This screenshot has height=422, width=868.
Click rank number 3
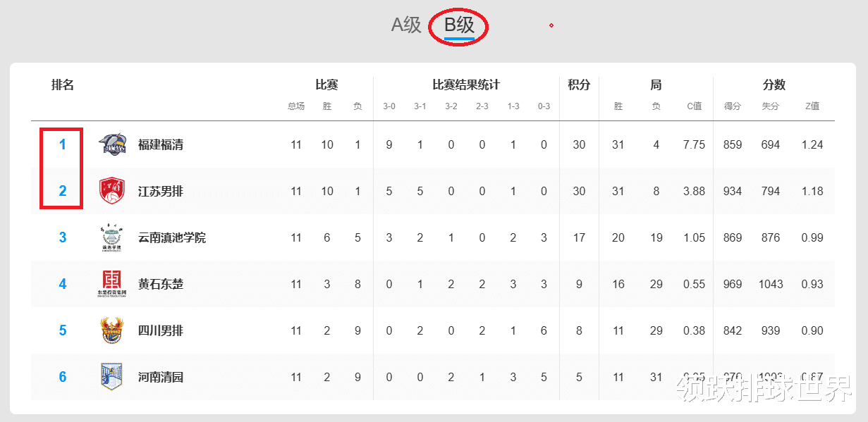[x=63, y=237]
